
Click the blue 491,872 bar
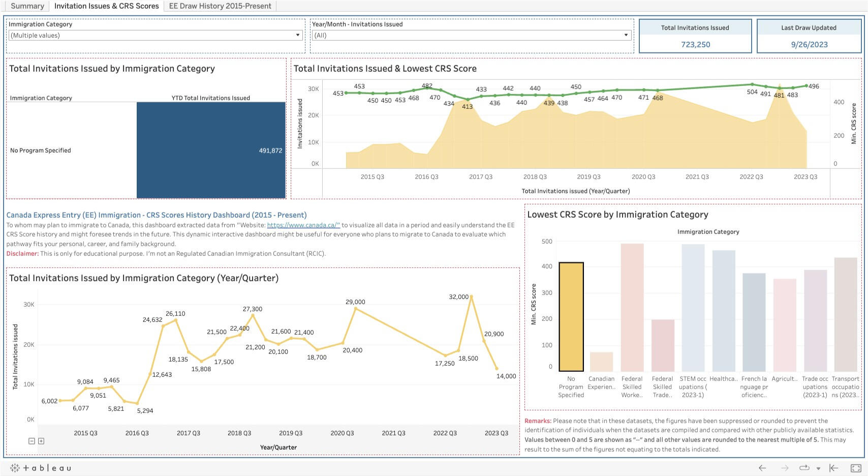coord(211,150)
